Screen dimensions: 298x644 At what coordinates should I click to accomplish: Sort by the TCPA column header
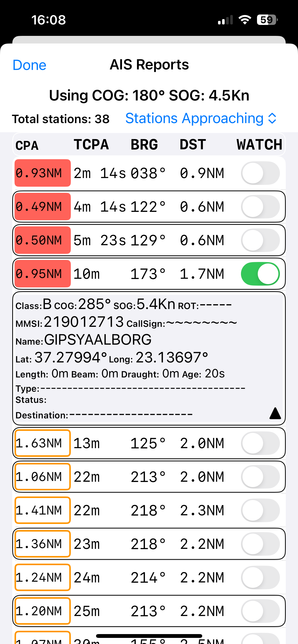91,144
